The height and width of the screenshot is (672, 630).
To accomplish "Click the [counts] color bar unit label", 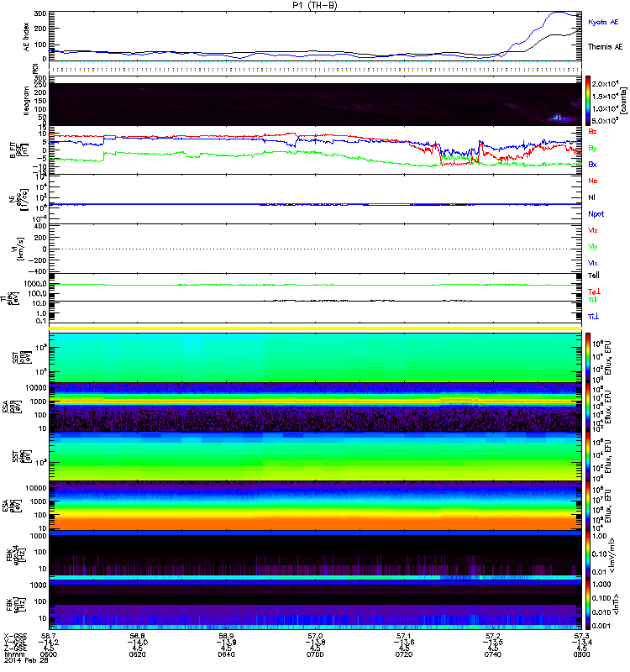I will coord(624,101).
